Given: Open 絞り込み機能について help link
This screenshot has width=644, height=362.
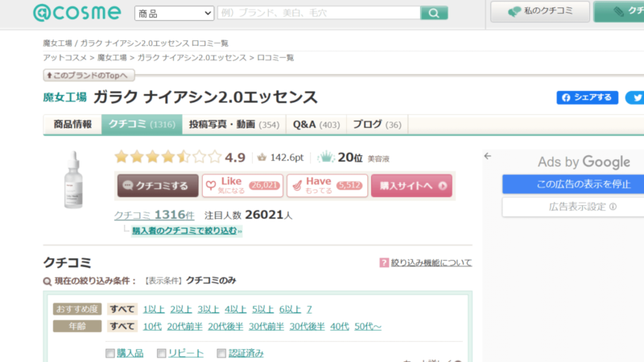Looking at the screenshot, I should (x=431, y=262).
